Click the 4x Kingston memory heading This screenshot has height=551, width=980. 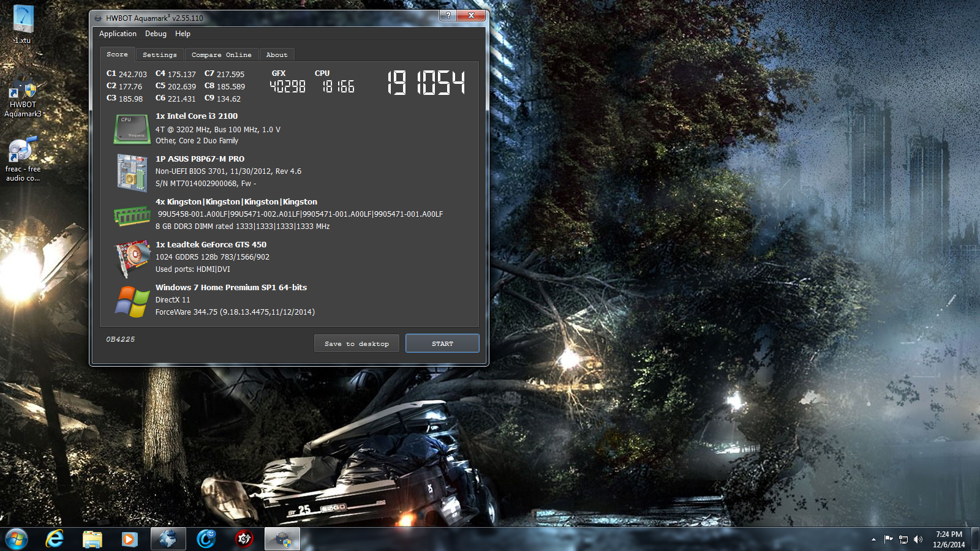tap(236, 201)
